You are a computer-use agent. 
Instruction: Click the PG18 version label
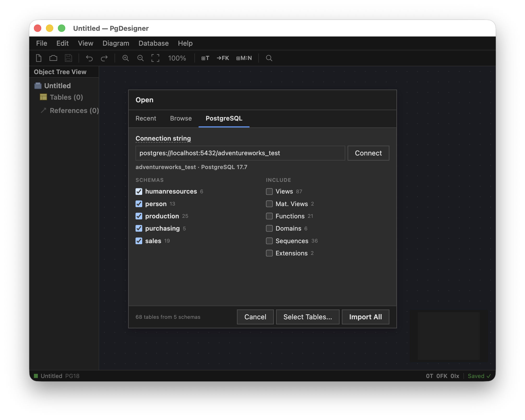pyautogui.click(x=72, y=376)
